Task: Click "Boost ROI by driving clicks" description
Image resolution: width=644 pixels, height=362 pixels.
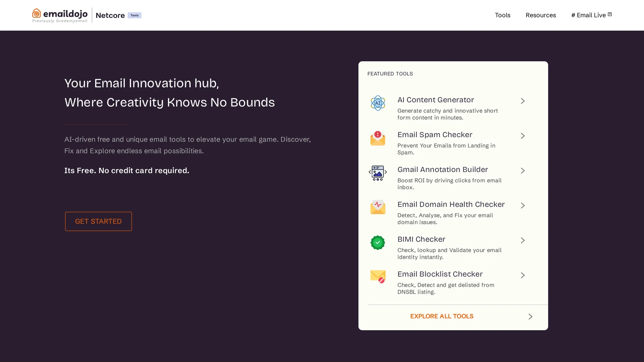Action: pyautogui.click(x=449, y=184)
